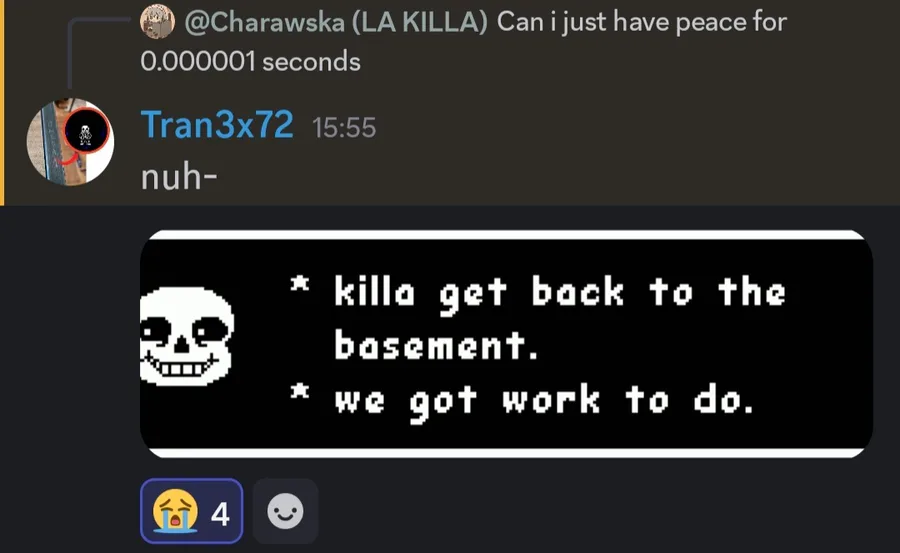The image size is (900, 553).
Task: Click the reaction count number 4
Action: tap(220, 513)
